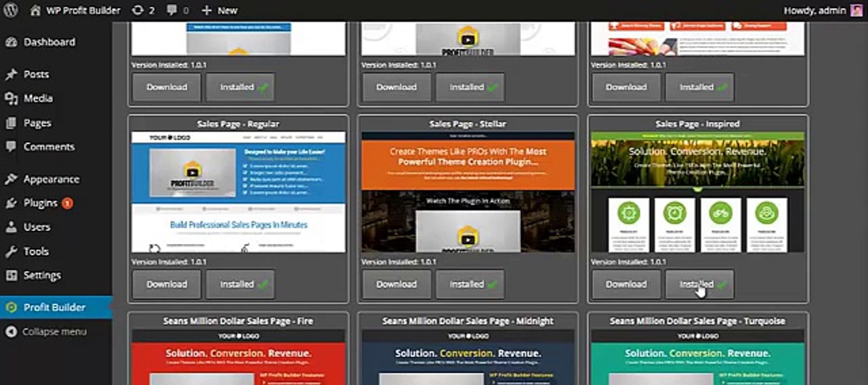Download the Sales Page - Inspired template
Viewport: 868px width, 385px height.
tap(626, 284)
